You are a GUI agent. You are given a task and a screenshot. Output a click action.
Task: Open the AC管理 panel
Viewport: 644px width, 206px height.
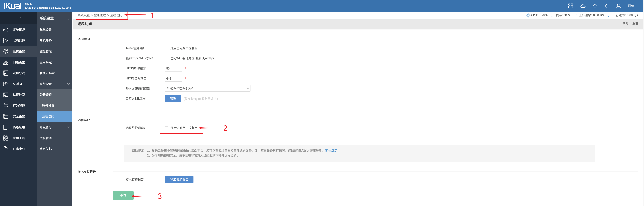(19, 84)
